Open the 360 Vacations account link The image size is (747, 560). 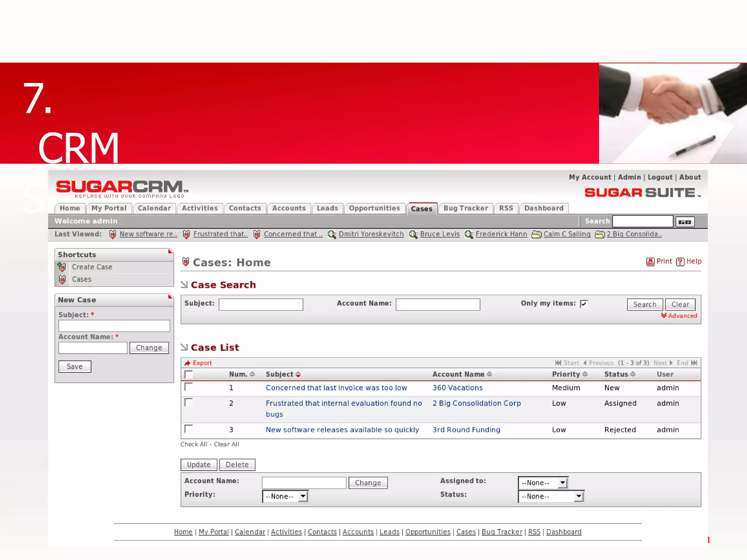457,388
